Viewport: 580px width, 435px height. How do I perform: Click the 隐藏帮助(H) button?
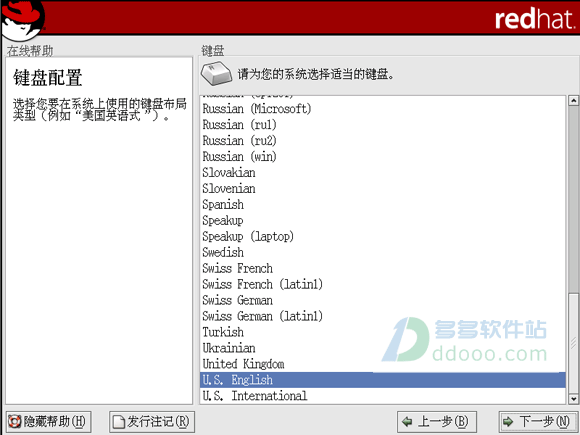tap(48, 422)
